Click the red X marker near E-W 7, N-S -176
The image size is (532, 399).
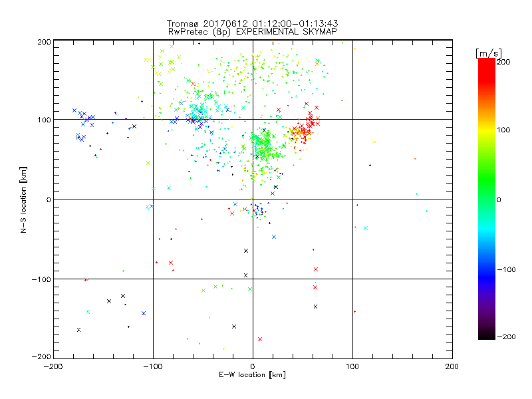tap(260, 339)
